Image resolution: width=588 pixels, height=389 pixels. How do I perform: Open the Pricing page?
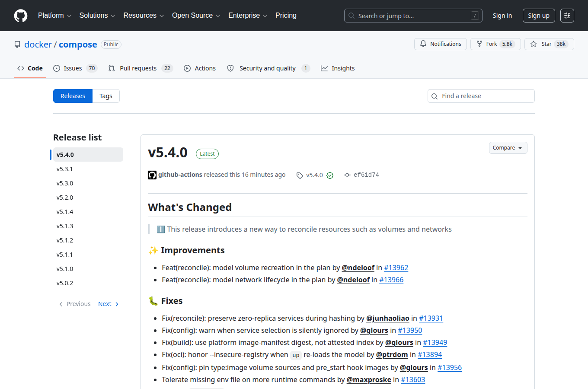pyautogui.click(x=286, y=16)
